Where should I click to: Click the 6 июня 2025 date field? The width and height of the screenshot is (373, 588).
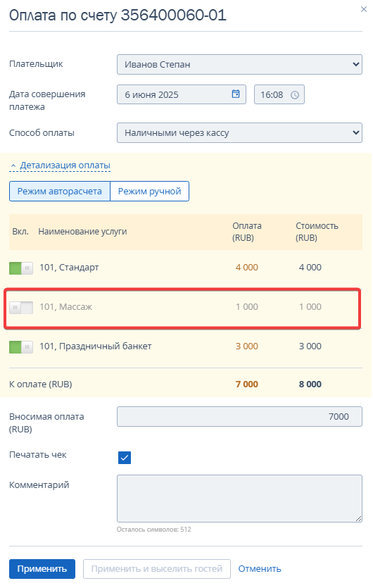(182, 94)
